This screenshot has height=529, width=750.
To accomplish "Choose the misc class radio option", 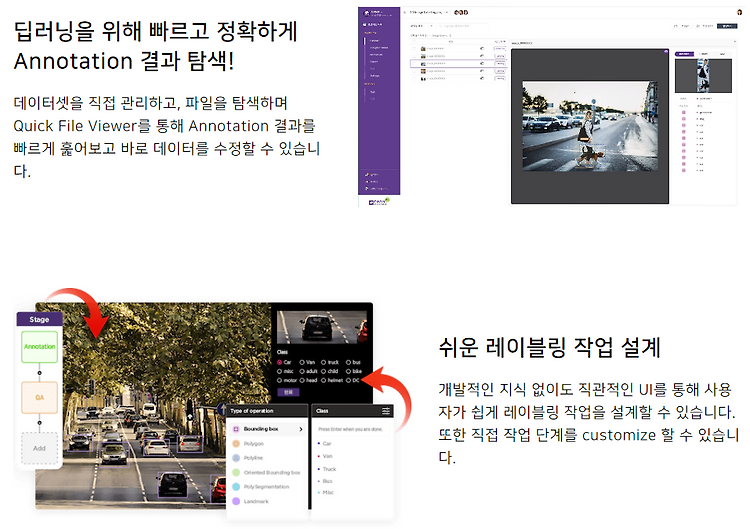I will (280, 371).
